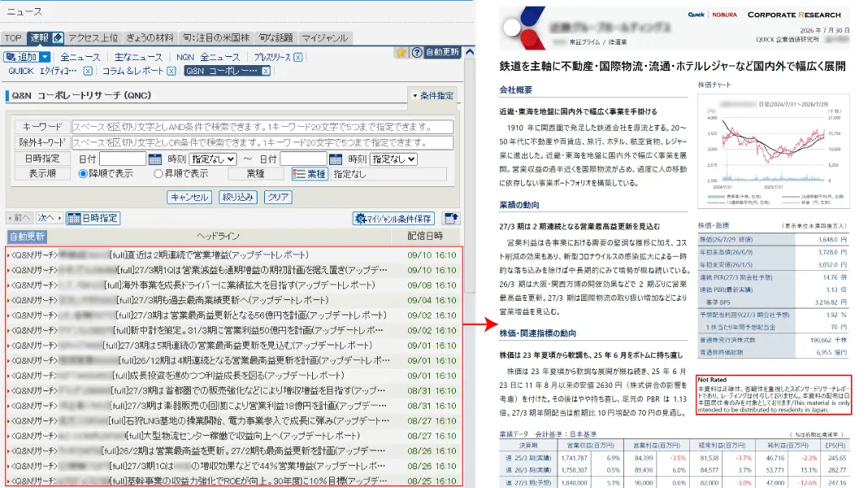
Task: Open headline 直近は2期連続で営業増益
Action: click(210, 255)
